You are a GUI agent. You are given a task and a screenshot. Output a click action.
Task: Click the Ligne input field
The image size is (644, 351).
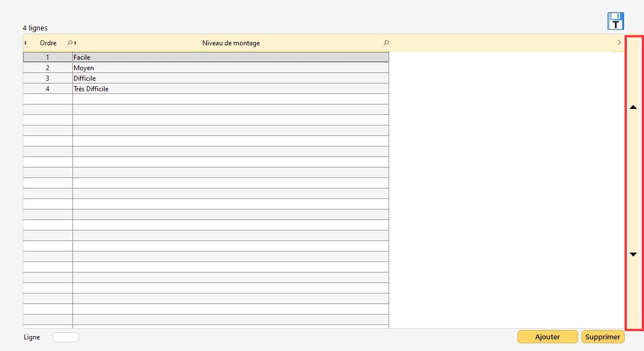point(66,337)
